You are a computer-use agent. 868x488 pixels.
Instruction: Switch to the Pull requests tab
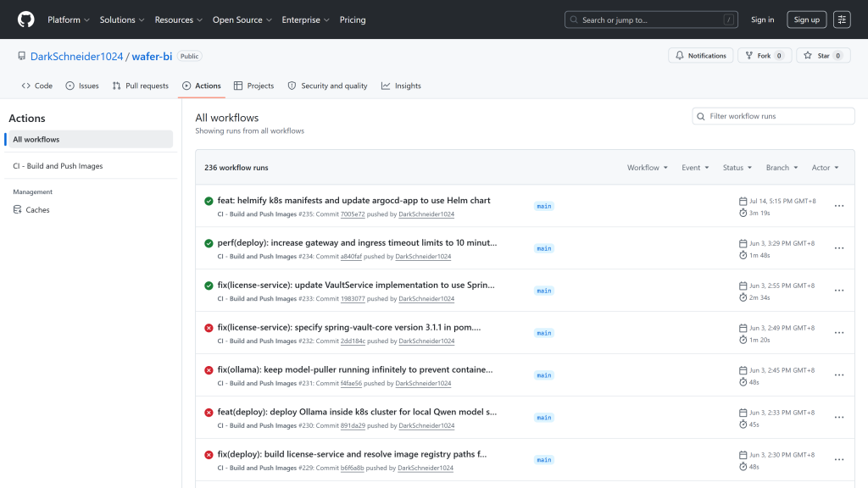click(141, 86)
